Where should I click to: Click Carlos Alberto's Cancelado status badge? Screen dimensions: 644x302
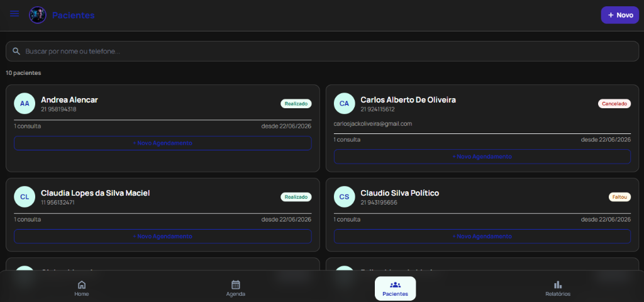pos(614,104)
